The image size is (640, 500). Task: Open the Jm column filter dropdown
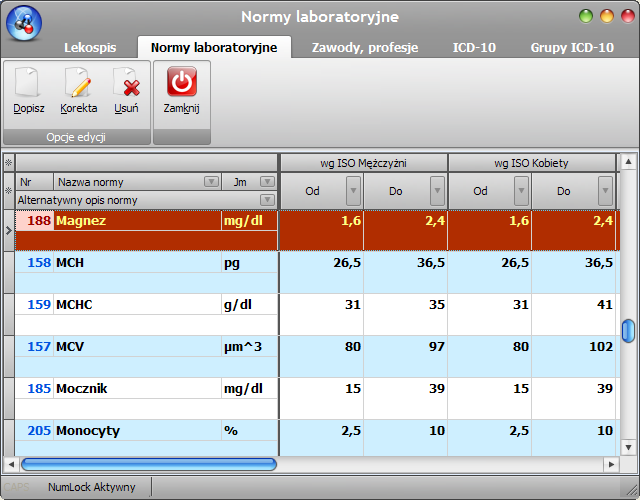267,182
